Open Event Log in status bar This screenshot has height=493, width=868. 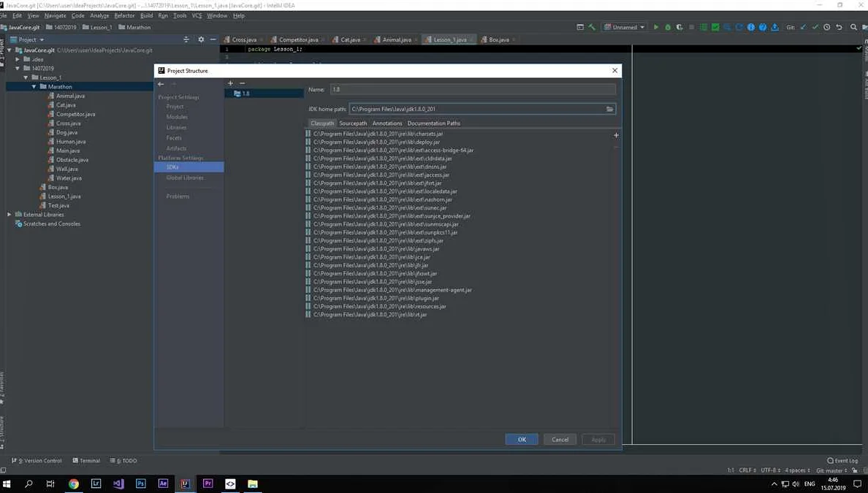pyautogui.click(x=842, y=460)
